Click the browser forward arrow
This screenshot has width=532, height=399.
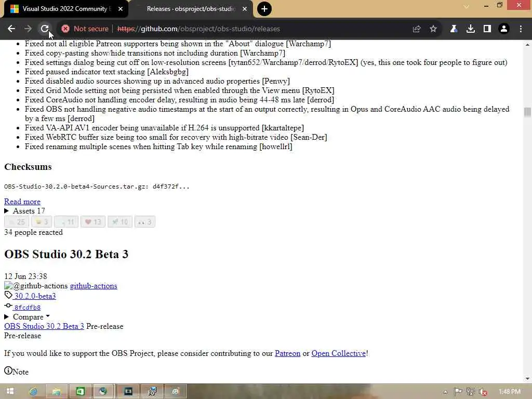[x=28, y=29]
